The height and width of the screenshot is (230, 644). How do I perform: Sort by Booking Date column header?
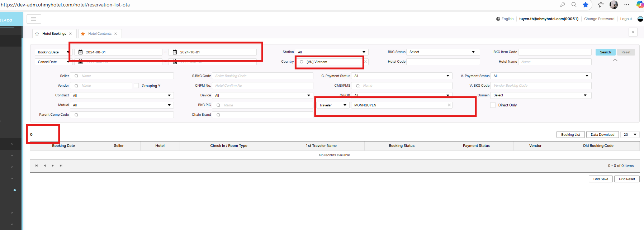pyautogui.click(x=63, y=146)
